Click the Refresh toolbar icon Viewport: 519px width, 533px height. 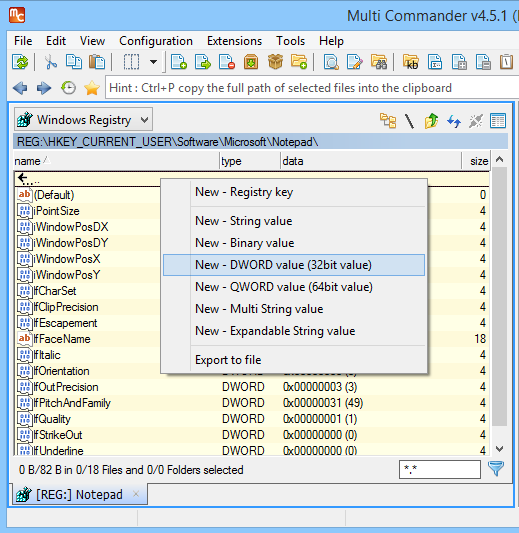(20, 62)
